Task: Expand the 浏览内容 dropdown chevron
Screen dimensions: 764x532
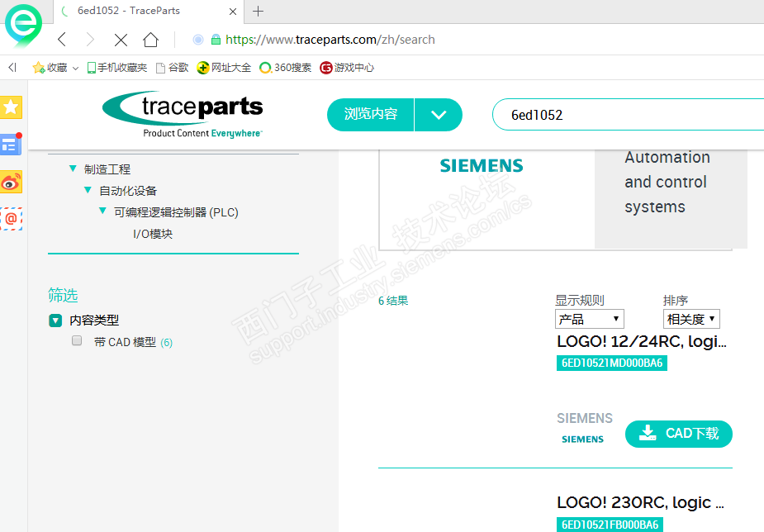Action: tap(439, 115)
